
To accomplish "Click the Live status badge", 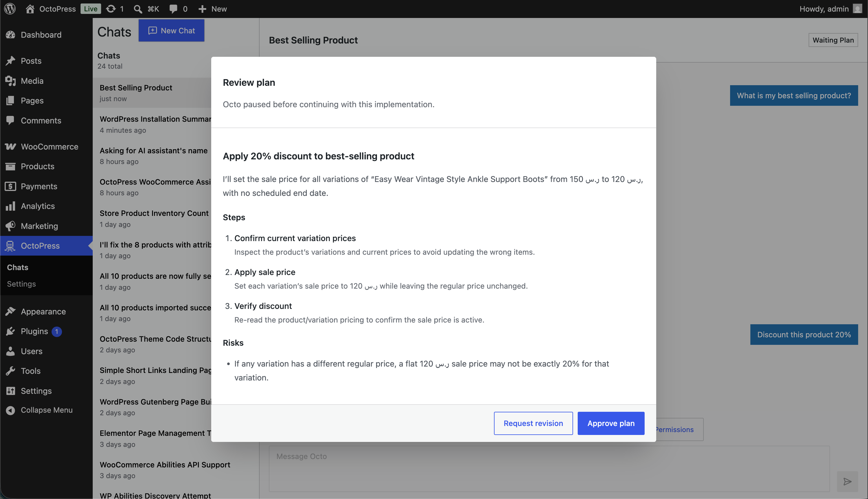I will point(90,9).
